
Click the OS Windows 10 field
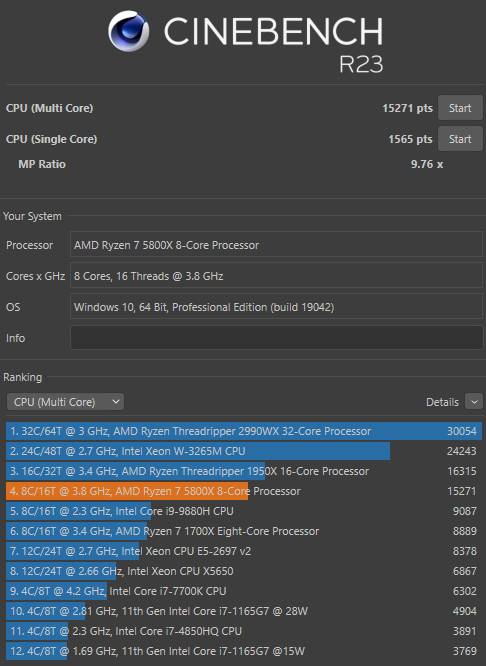pos(276,307)
